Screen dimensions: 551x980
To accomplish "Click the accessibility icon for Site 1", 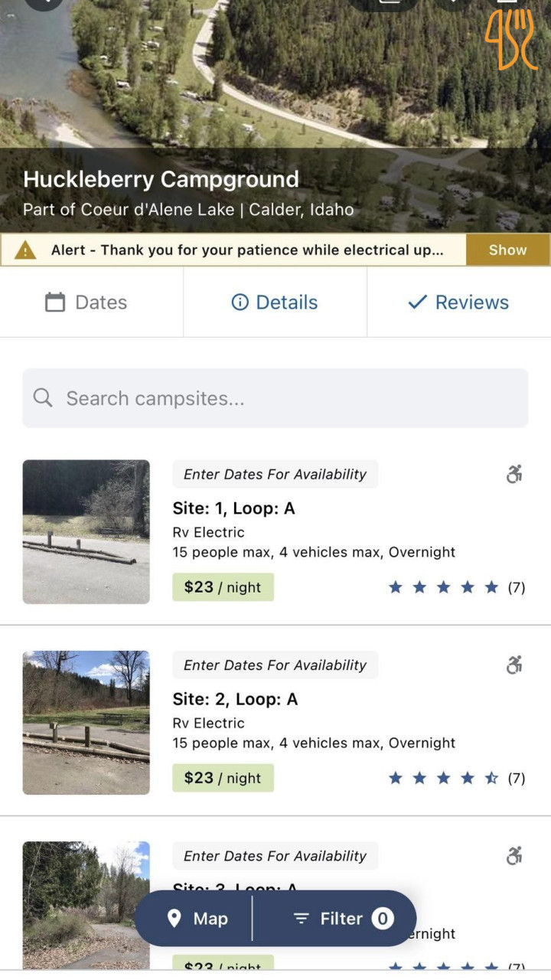I will coord(514,475).
